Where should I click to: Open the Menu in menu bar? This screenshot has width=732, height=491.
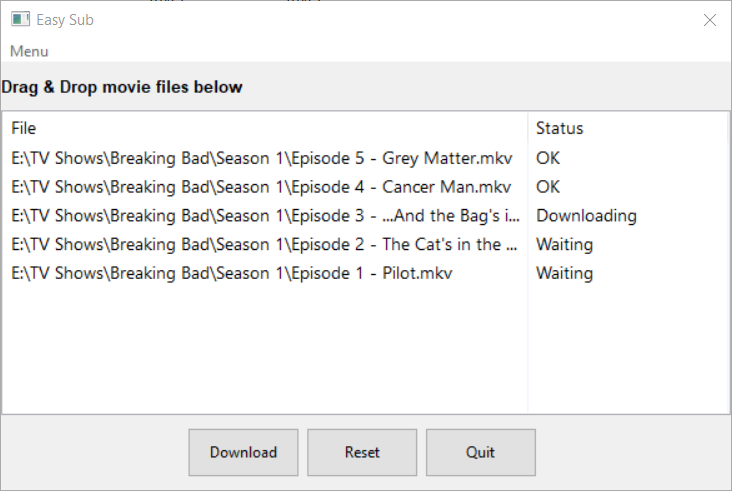29,51
